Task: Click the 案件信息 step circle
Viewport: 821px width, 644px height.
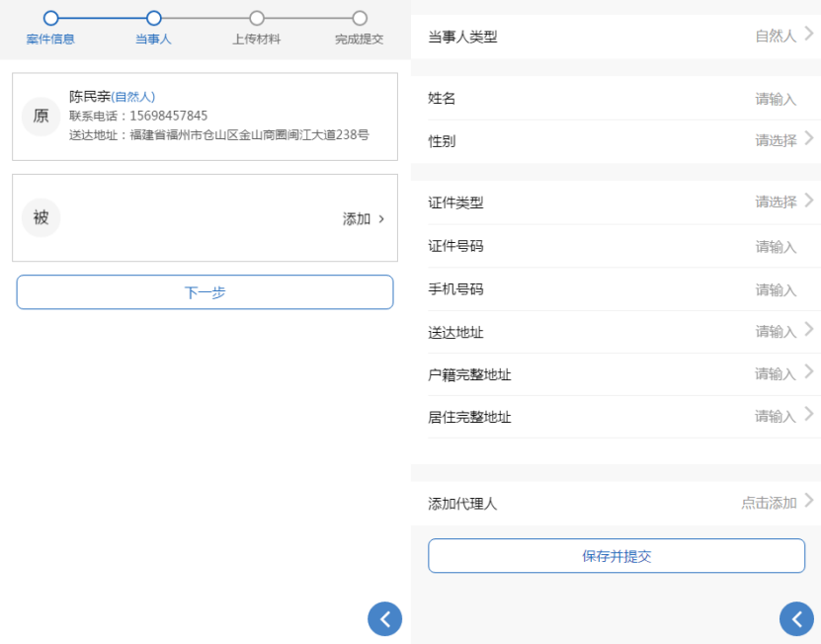Action: pos(50,19)
